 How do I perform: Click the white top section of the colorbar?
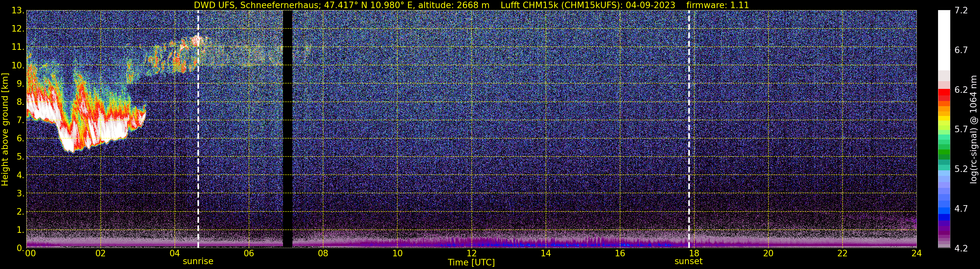(x=944, y=40)
